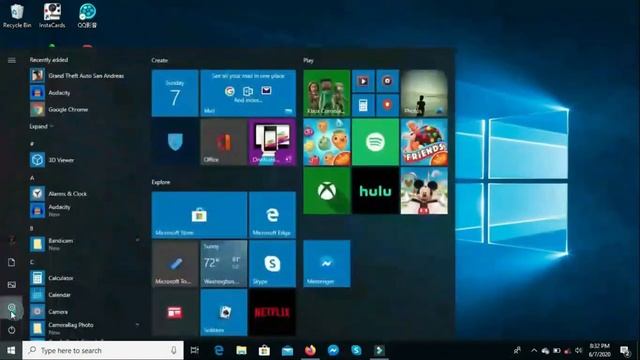Open the Mickey Mouse Disney game tile

(x=424, y=191)
